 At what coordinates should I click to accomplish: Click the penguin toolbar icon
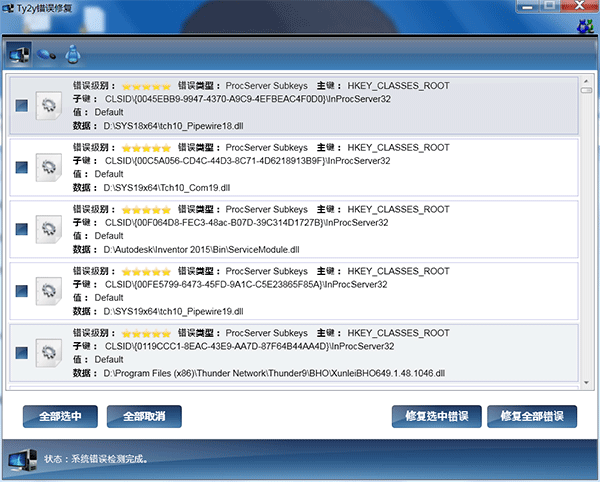point(72,55)
